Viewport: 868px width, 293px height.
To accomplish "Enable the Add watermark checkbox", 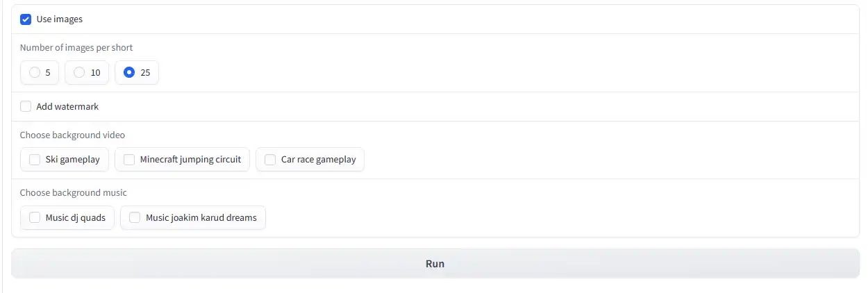I will tap(26, 106).
